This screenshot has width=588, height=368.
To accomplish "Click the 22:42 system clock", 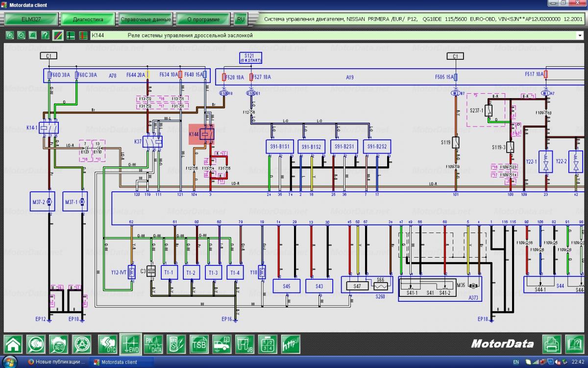I will [578, 362].
